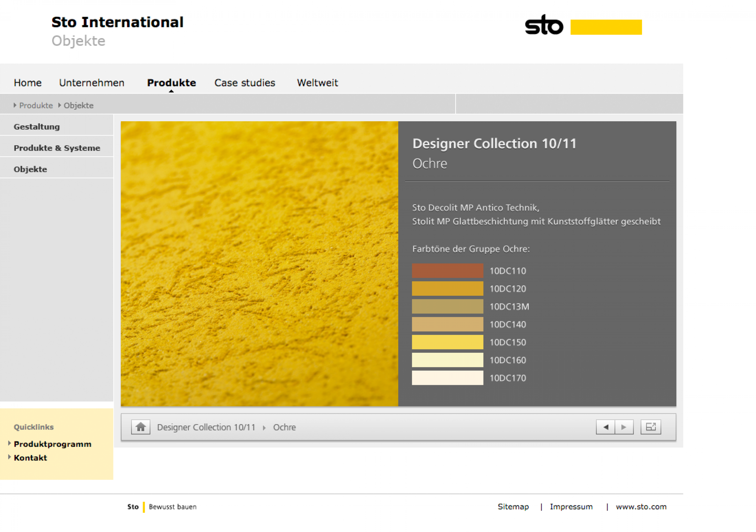This screenshot has height=532, width=756.
Task: Select the Weltweit navigation item
Action: pyautogui.click(x=317, y=83)
